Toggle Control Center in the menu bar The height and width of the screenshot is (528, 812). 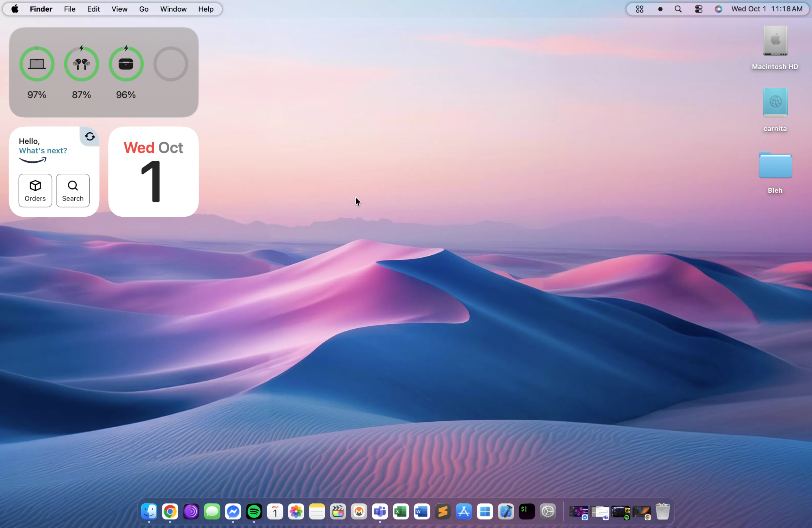pyautogui.click(x=699, y=9)
